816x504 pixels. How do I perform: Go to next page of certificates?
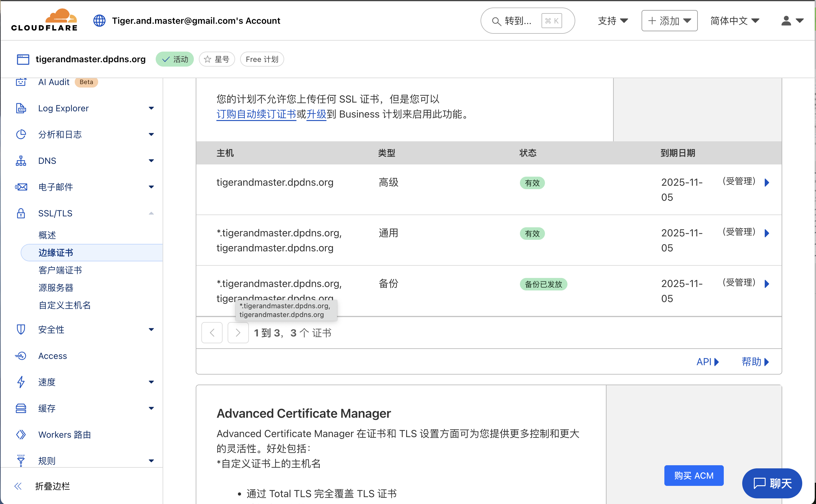point(238,333)
